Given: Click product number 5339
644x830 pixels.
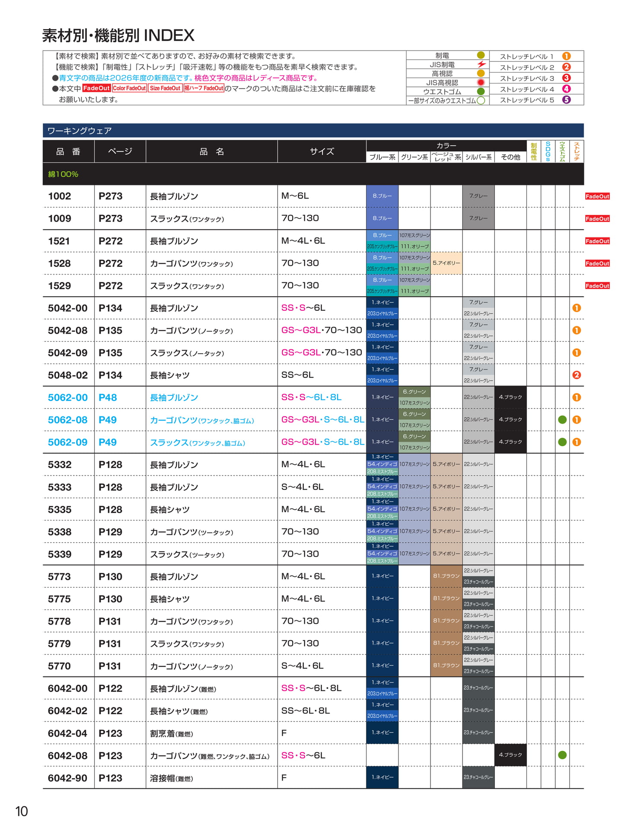Looking at the screenshot, I should 60,554.
